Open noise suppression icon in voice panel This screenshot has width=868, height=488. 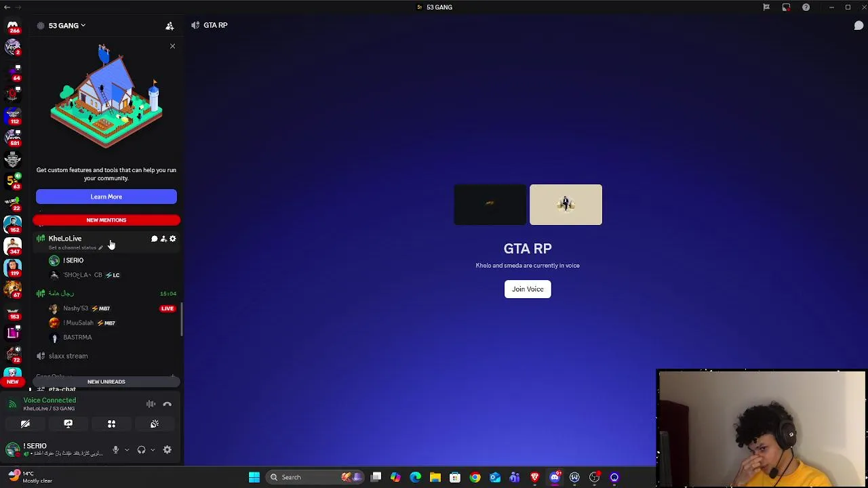[151, 404]
